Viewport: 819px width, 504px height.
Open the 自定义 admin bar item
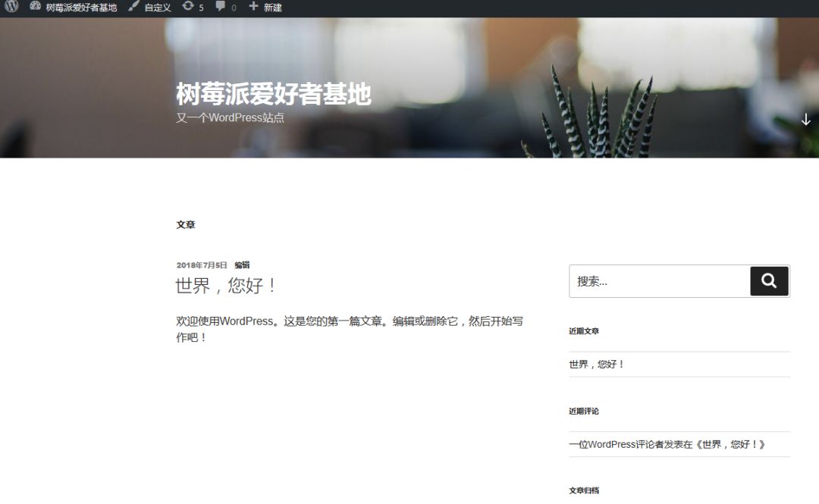[158, 8]
